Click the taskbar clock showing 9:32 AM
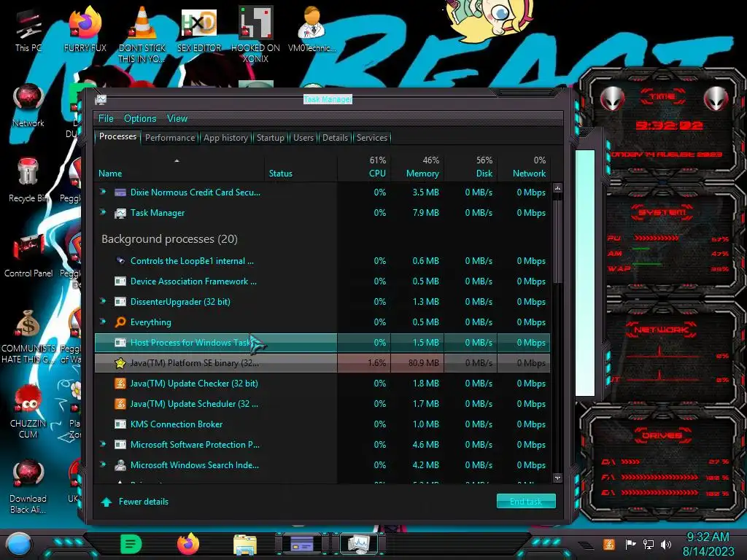The height and width of the screenshot is (560, 747). [x=708, y=537]
